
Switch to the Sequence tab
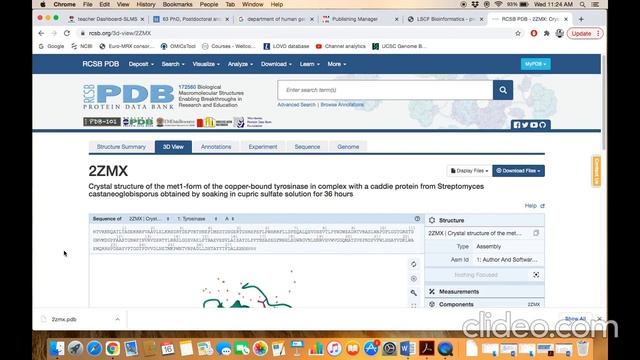point(307,147)
